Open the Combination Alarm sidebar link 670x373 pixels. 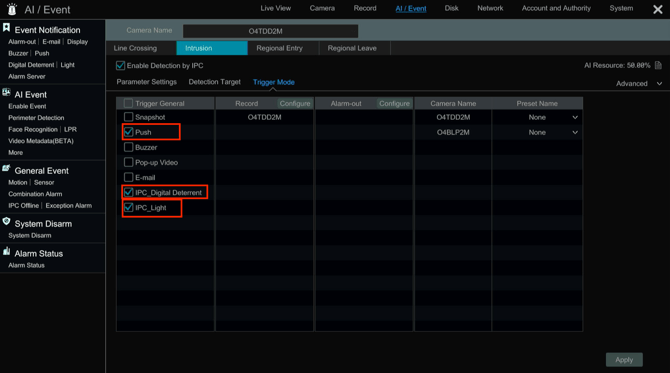(35, 194)
